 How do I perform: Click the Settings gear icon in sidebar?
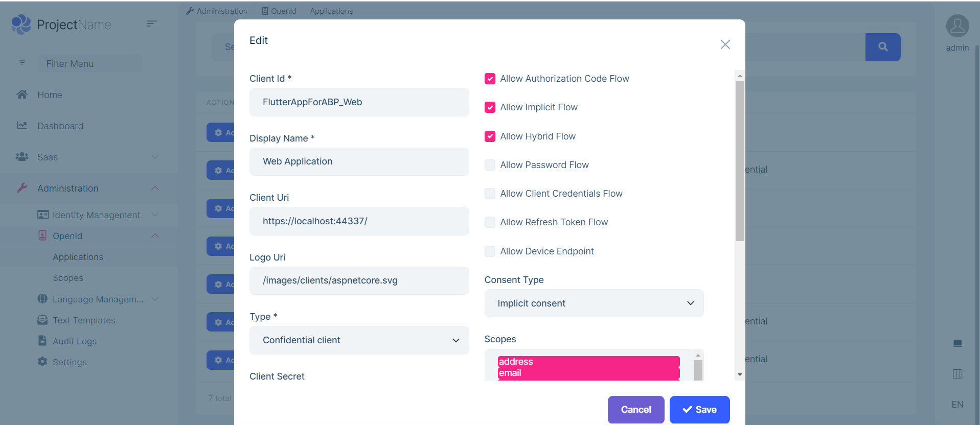42,362
